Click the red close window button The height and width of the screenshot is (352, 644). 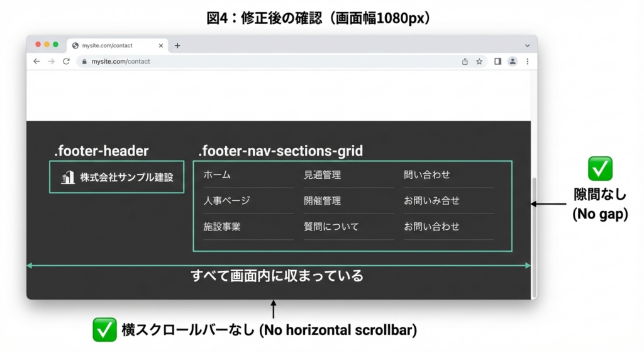(38, 45)
